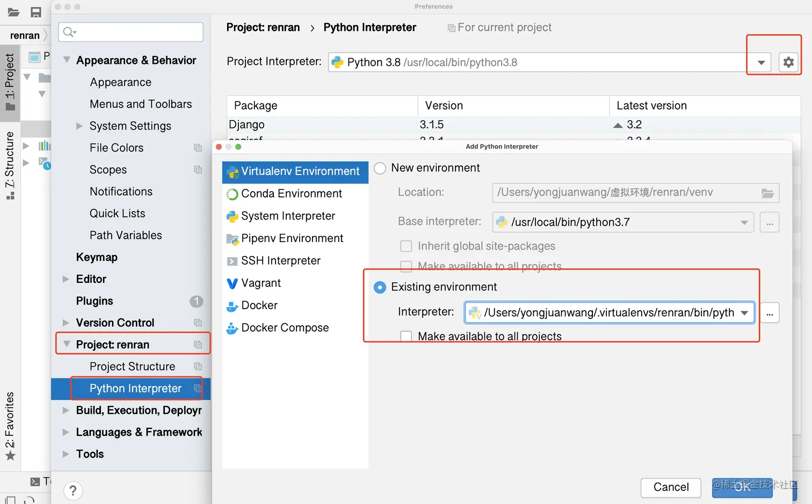Open the Project Interpreter dropdown arrow
This screenshot has width=812, height=504.
pos(761,62)
